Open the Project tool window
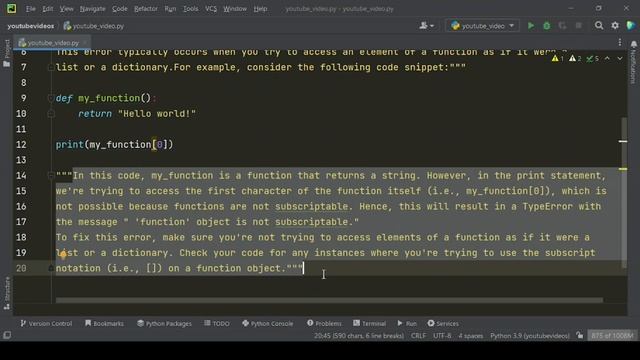 [7, 53]
